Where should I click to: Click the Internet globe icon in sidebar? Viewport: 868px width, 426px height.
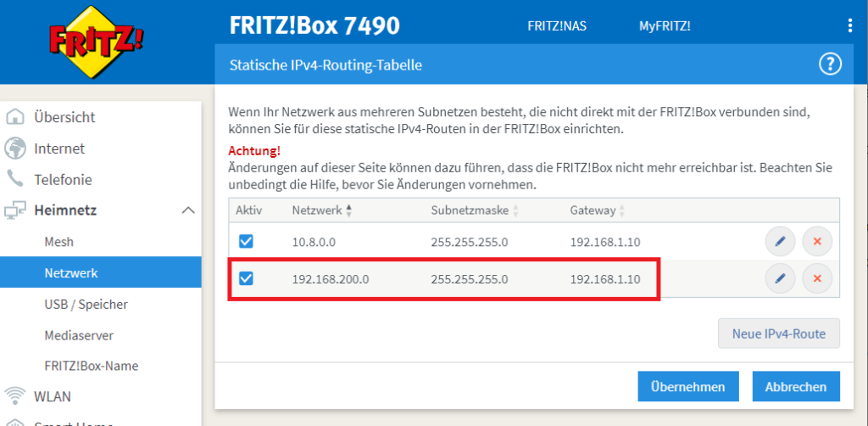15,149
